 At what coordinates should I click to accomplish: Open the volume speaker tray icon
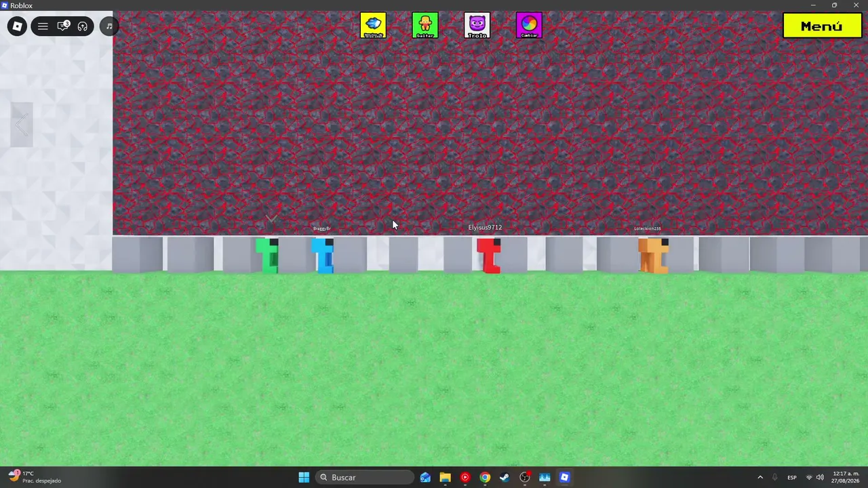click(820, 477)
